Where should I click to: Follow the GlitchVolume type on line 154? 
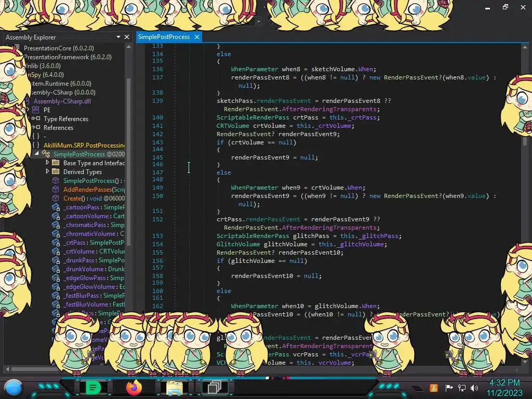pyautogui.click(x=238, y=244)
